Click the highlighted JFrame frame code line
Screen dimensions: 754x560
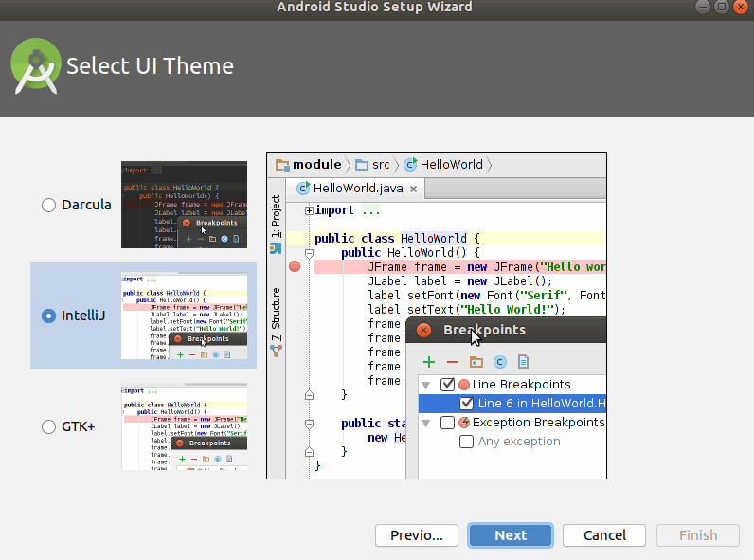tap(460, 267)
